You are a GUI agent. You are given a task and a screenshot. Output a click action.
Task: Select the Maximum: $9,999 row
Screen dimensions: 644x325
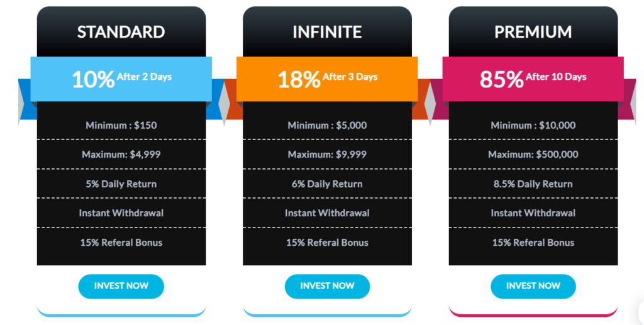click(x=327, y=154)
